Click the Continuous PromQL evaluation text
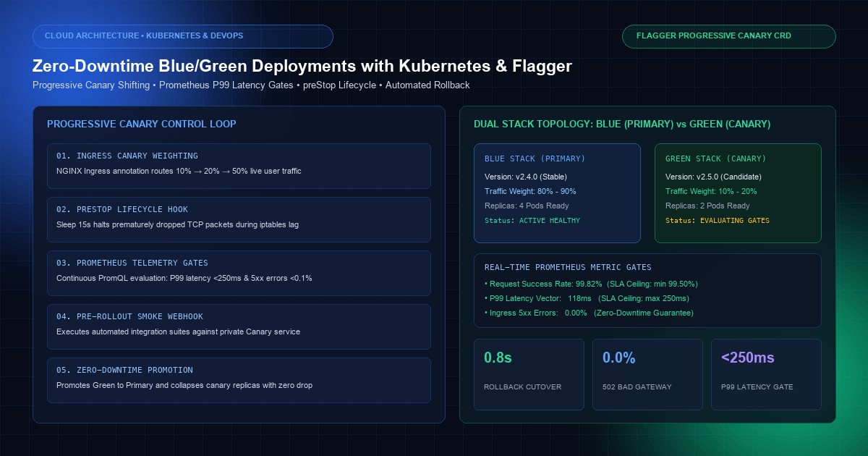The image size is (868, 456). [x=184, y=279]
